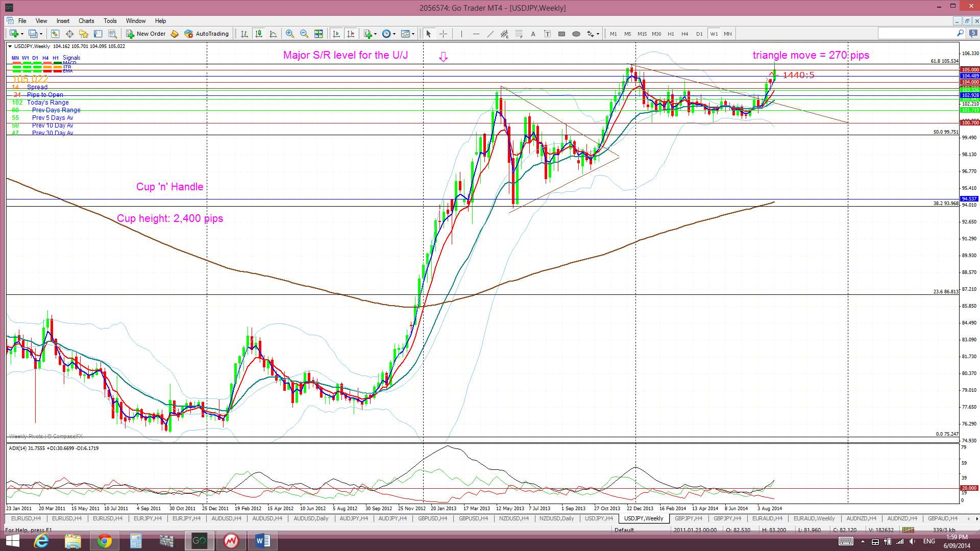This screenshot has height=551, width=980.
Task: Tile chart windows with grid icon
Action: click(318, 34)
